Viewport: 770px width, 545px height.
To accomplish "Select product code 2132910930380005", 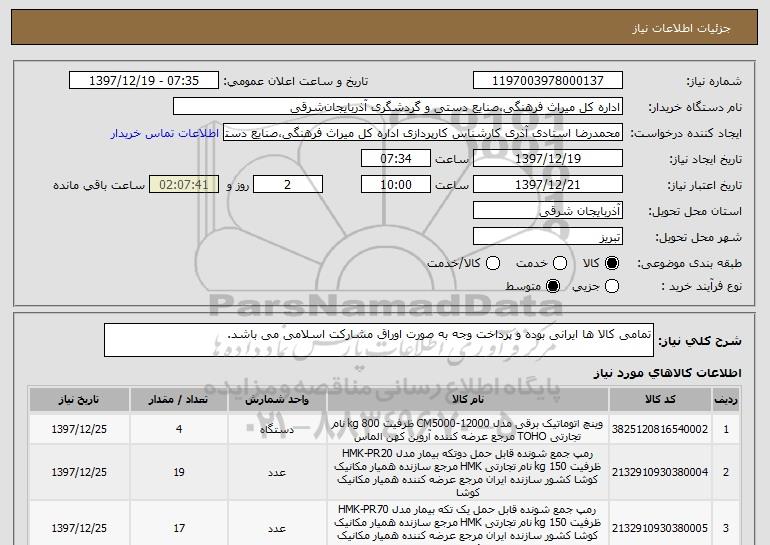I will [660, 528].
